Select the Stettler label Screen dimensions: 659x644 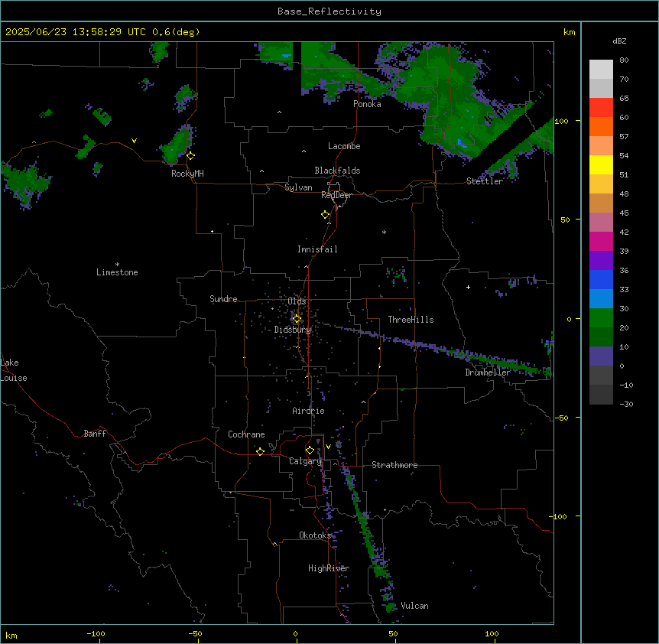point(485,181)
